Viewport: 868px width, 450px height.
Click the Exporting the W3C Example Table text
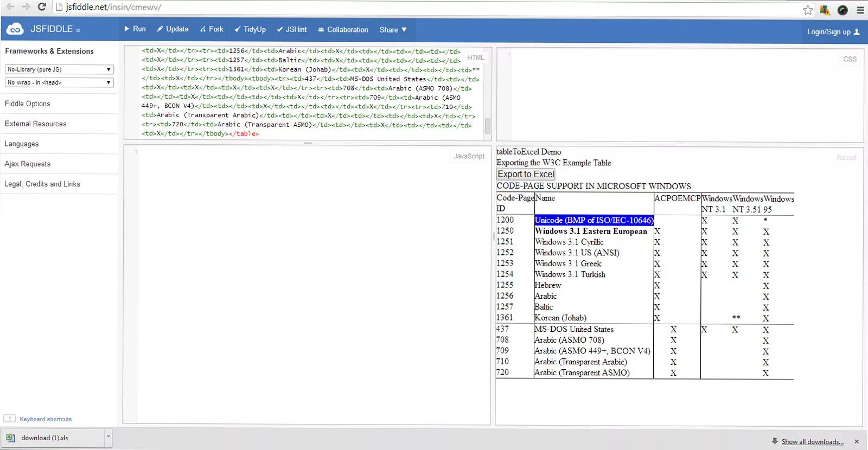pos(554,163)
